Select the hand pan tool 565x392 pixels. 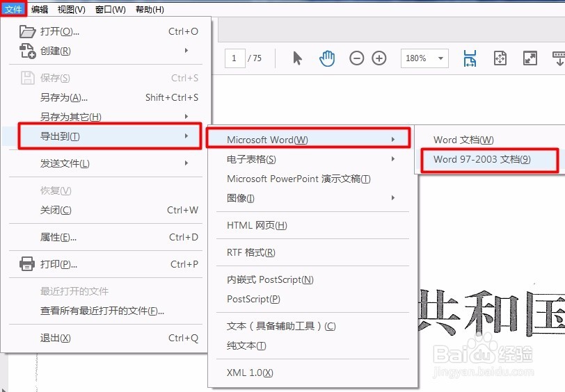coord(327,58)
